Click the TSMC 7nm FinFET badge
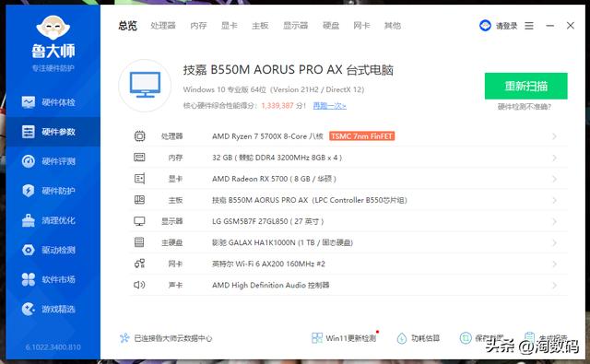The width and height of the screenshot is (590, 364). click(x=362, y=136)
